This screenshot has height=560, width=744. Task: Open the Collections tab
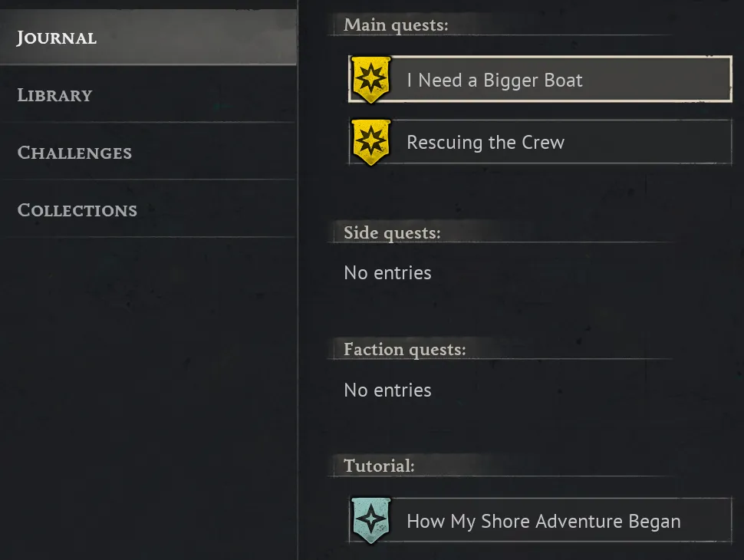[x=77, y=210]
